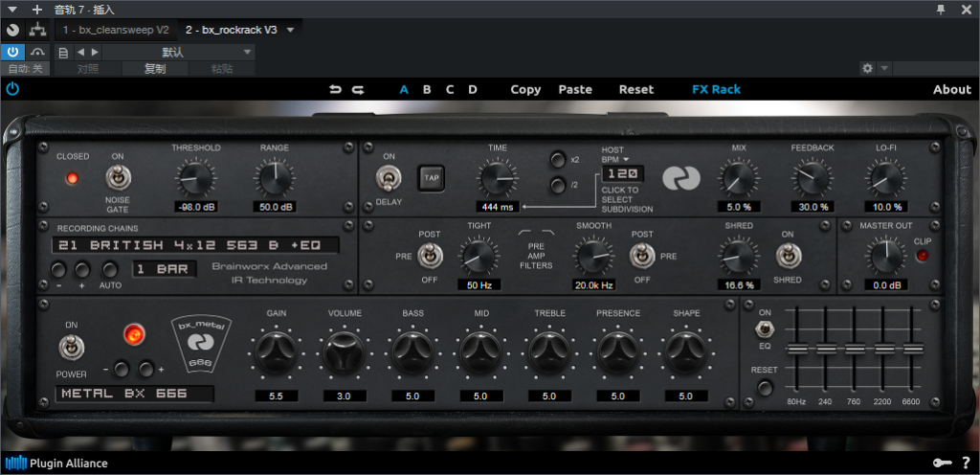
Task: Flip the Tight filter PRE/POST switch
Action: point(430,256)
